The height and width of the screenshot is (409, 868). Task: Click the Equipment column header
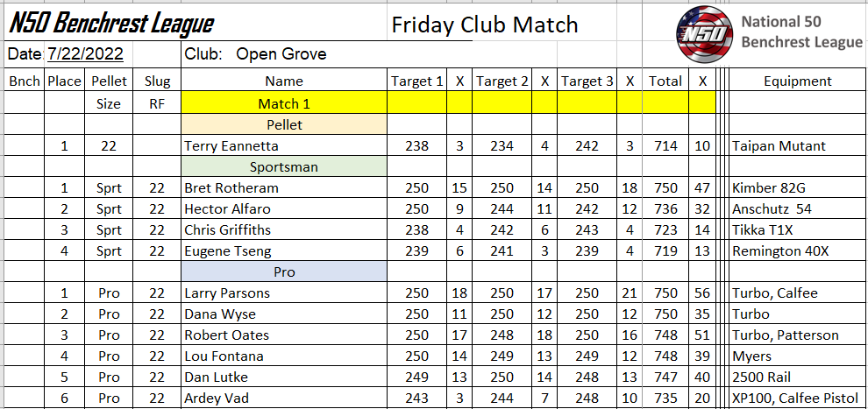pyautogui.click(x=798, y=81)
